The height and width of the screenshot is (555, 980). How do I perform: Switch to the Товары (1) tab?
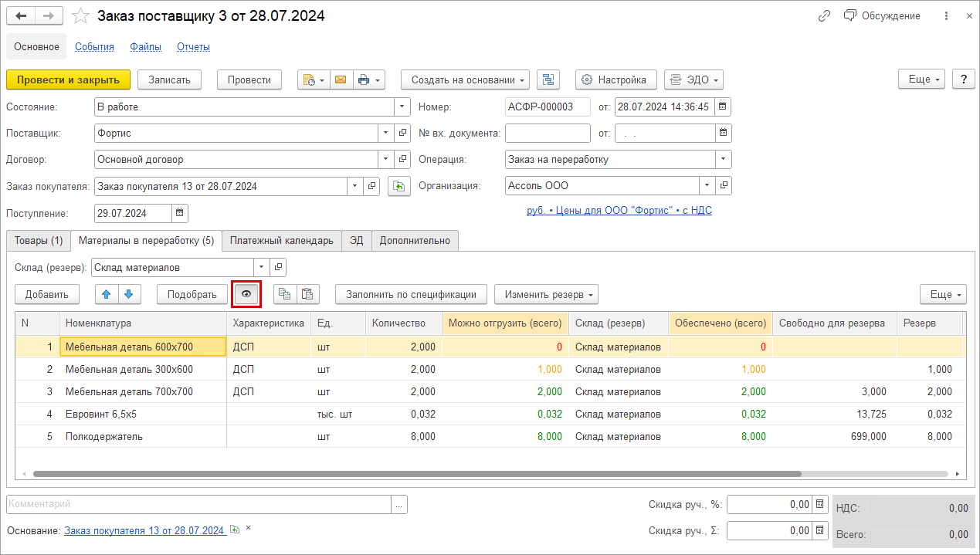(x=39, y=241)
